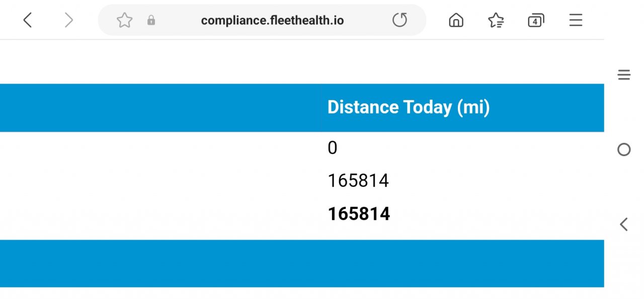Select the cell showing 0 miles

point(333,148)
